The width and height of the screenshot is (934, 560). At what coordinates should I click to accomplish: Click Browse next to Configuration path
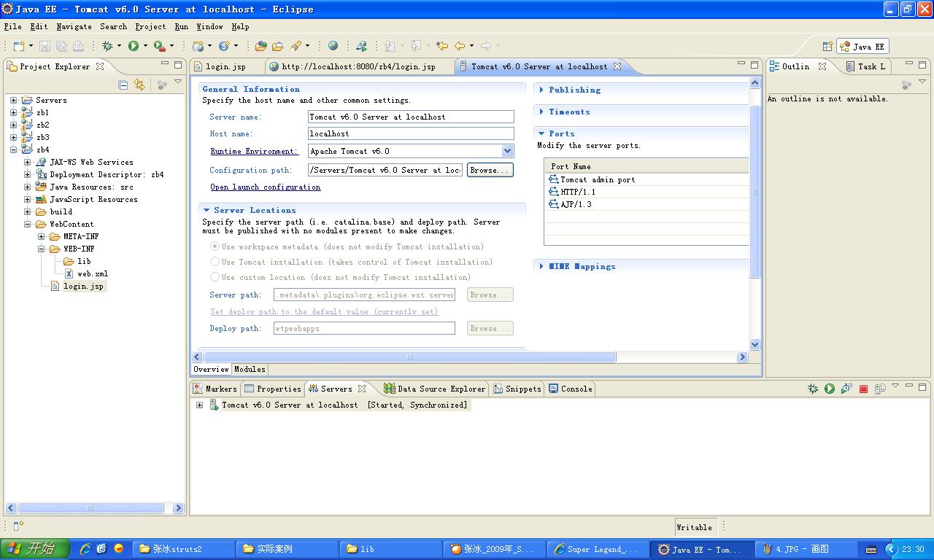[490, 170]
